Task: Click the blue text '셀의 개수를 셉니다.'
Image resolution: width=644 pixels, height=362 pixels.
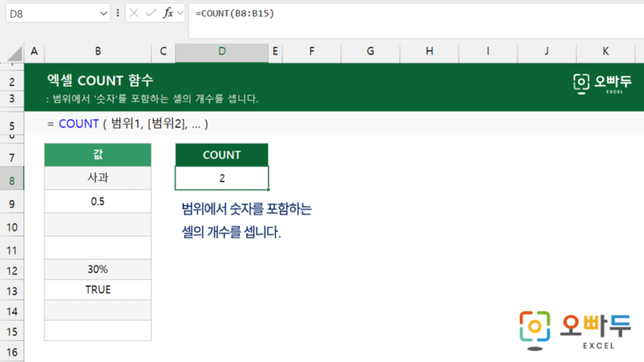Action: pos(231,232)
